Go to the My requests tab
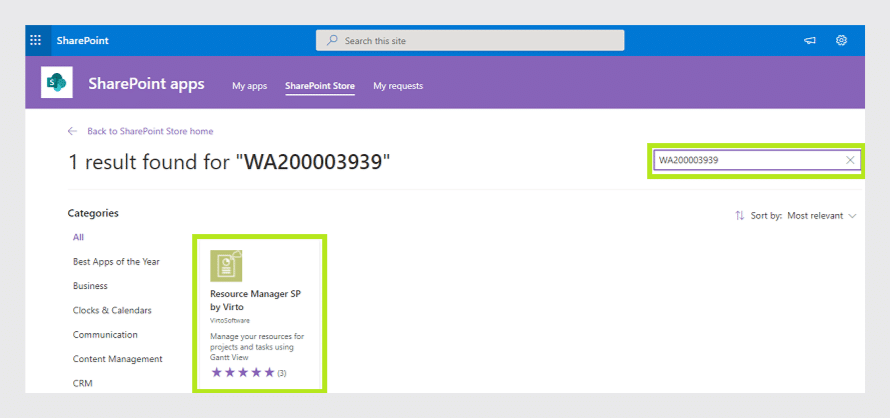This screenshot has height=418, width=890. (398, 86)
